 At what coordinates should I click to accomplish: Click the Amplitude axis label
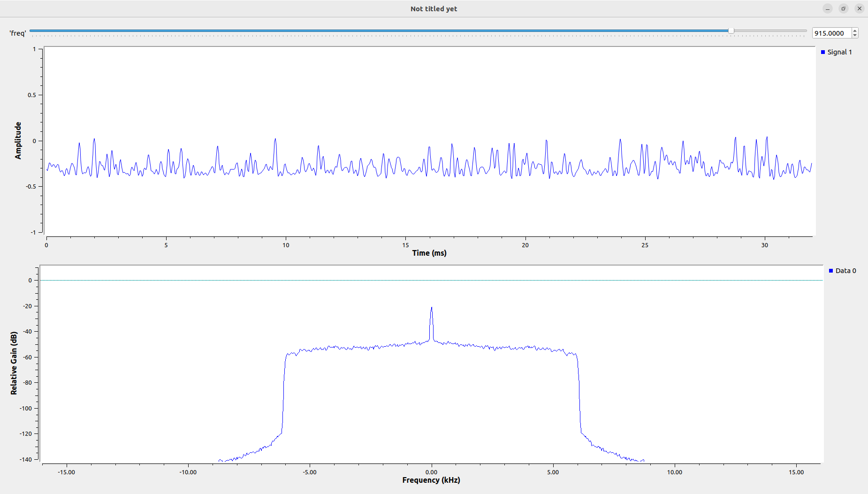pyautogui.click(x=18, y=141)
